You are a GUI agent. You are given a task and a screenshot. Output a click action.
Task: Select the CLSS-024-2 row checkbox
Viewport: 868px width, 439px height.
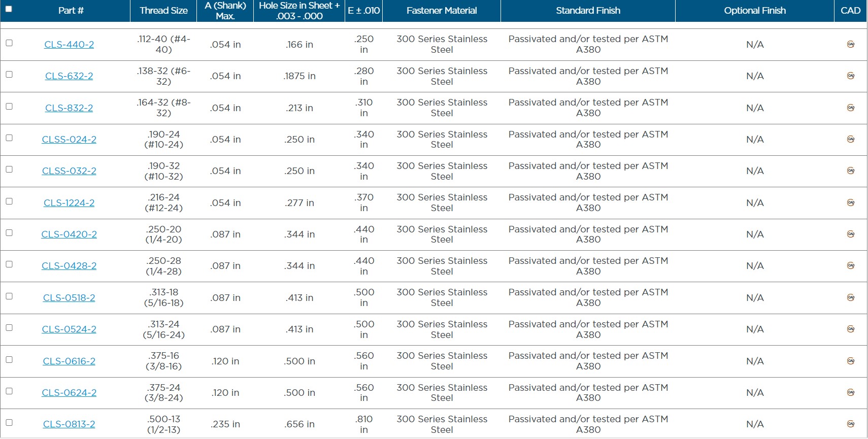coord(9,138)
